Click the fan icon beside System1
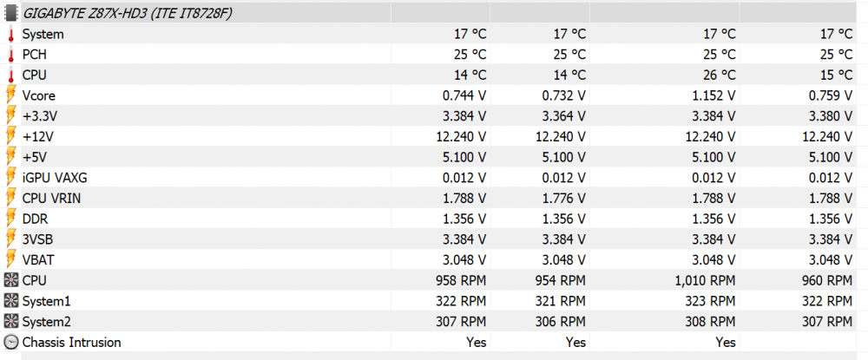This screenshot has width=868, height=360. click(x=10, y=301)
